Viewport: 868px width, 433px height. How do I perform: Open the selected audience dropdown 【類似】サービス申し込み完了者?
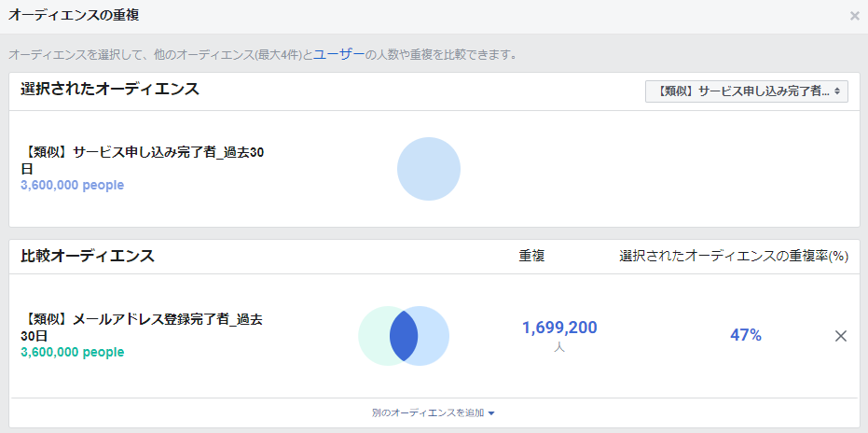coord(746,91)
